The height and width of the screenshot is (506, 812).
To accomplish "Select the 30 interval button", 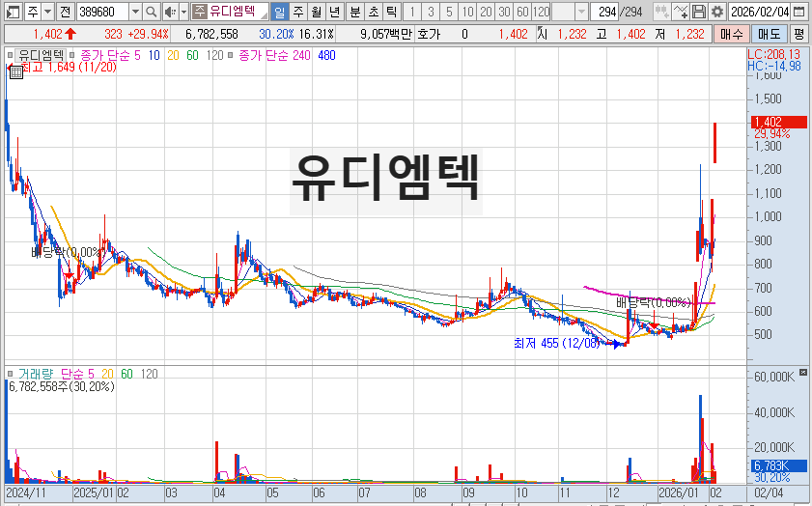I will click(504, 12).
